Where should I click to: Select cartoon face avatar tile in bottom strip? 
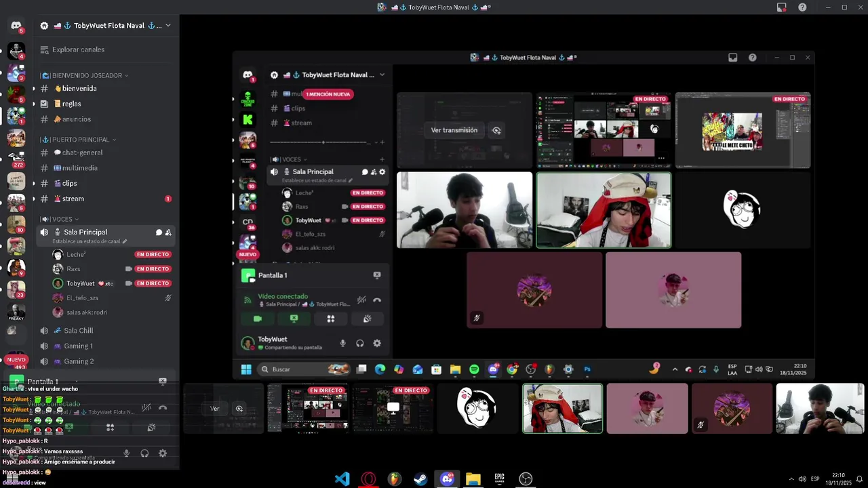tap(477, 409)
